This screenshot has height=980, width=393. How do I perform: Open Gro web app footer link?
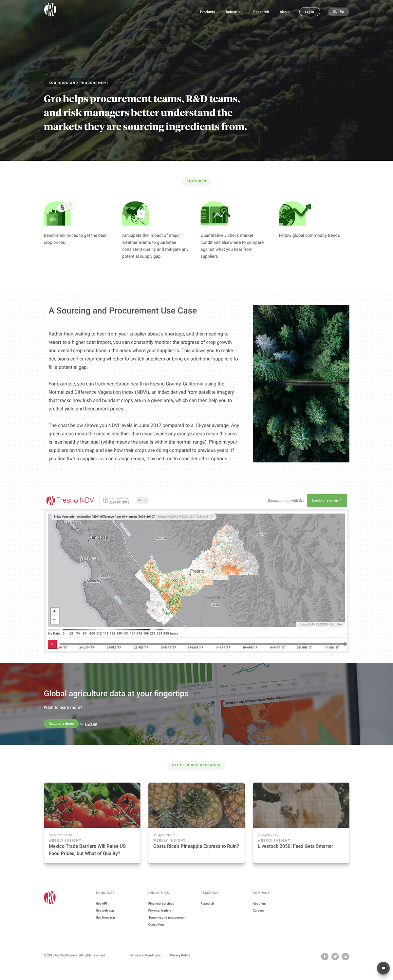tap(105, 910)
